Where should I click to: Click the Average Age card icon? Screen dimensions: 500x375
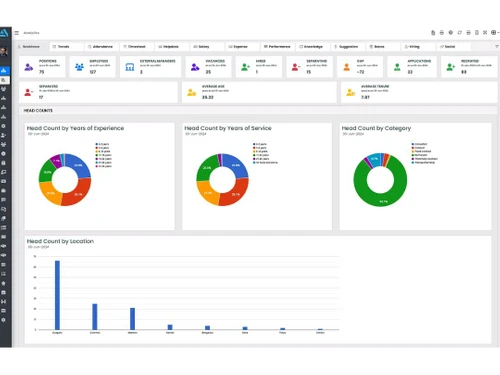pos(191,92)
